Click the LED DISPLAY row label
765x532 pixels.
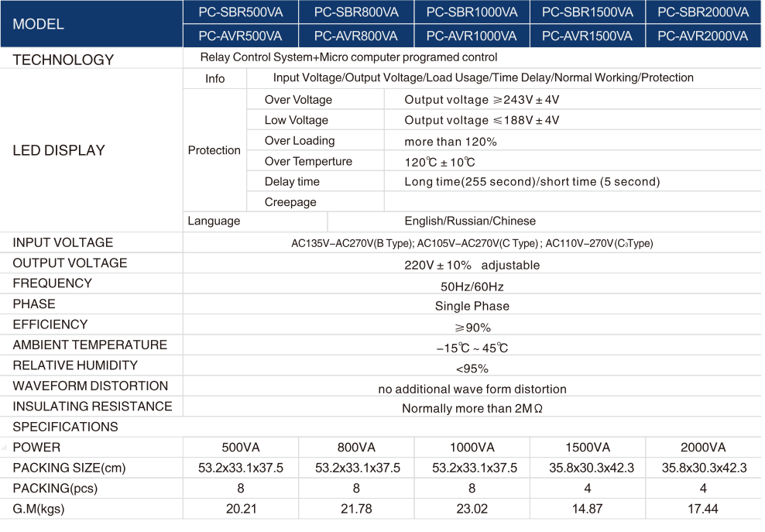59,150
